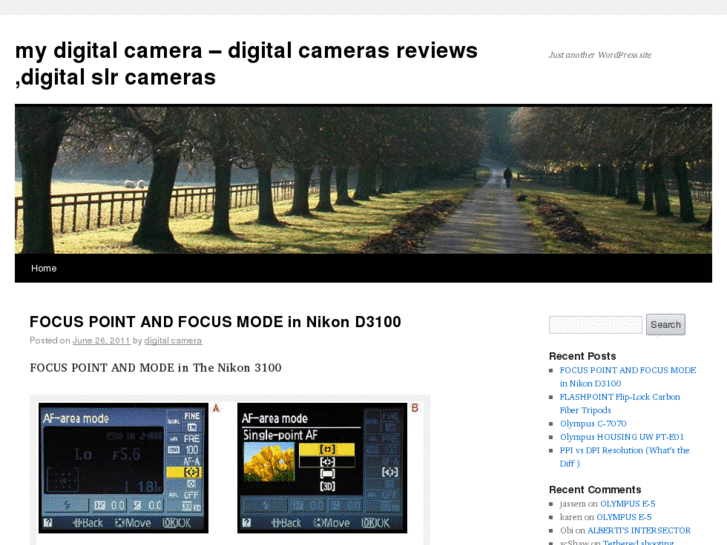Image resolution: width=727 pixels, height=545 pixels.
Task: Open the FOCUS POINT AND FOCUS MODE post title
Action: coord(215,322)
